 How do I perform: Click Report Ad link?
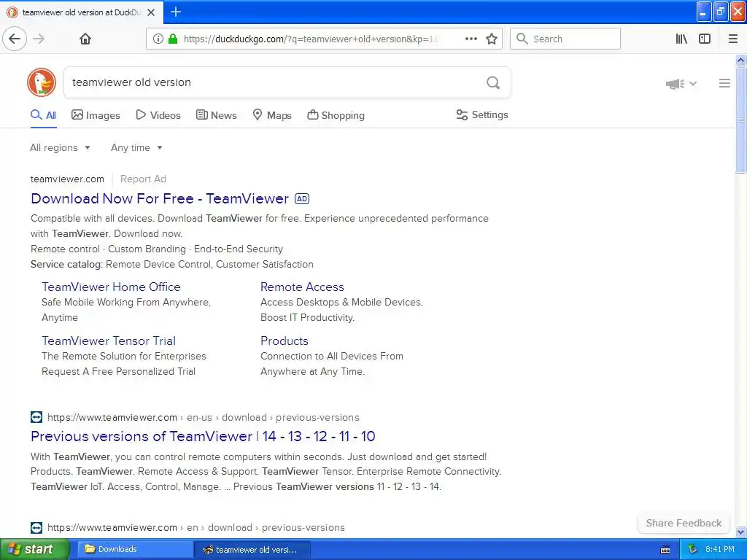143,179
